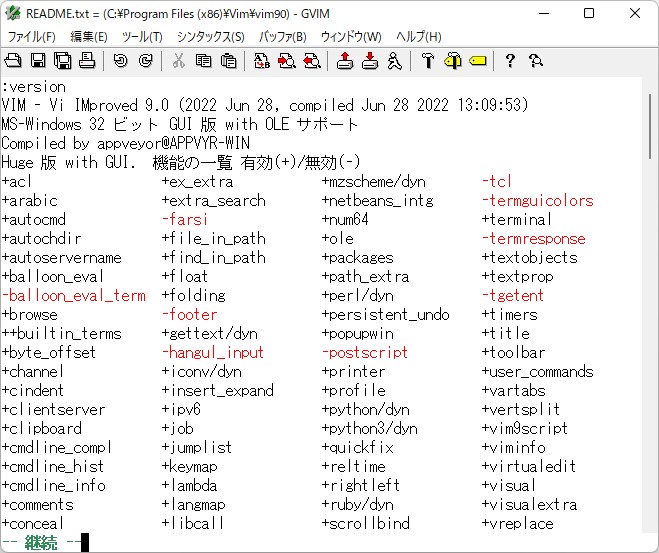The image size is (659, 553).
Task: Click the -termresponse feature text
Action: click(534, 238)
